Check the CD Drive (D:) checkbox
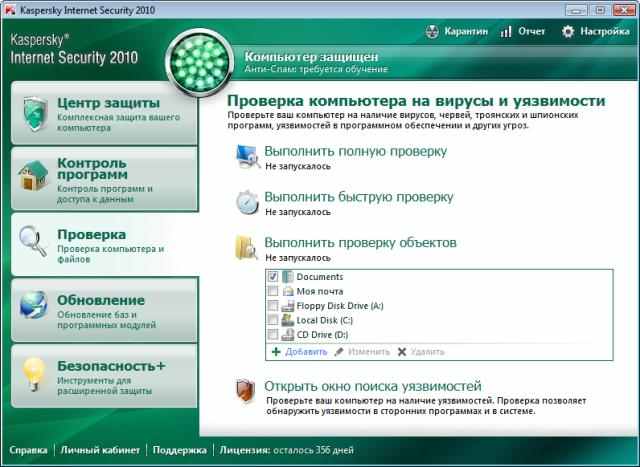Viewport: 640px width, 467px height. coord(273,335)
